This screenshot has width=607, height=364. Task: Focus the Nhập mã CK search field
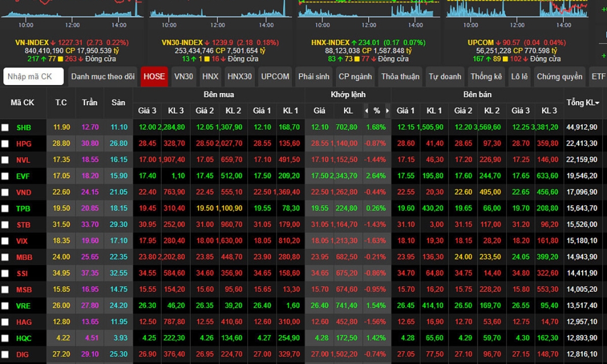(x=33, y=76)
